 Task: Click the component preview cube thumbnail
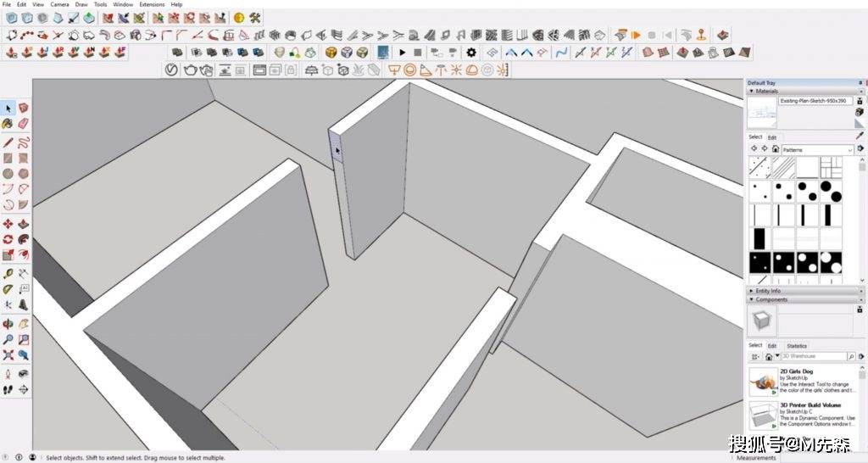tap(762, 320)
